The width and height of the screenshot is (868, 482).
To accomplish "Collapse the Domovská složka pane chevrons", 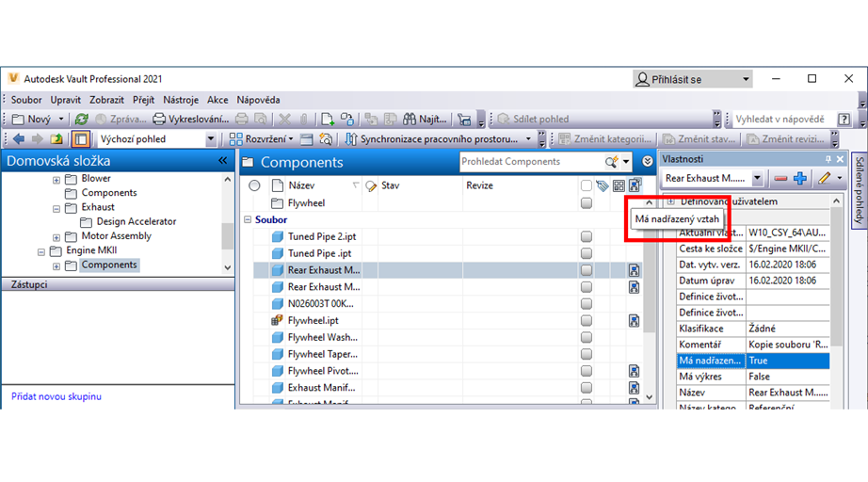I will tap(222, 160).
